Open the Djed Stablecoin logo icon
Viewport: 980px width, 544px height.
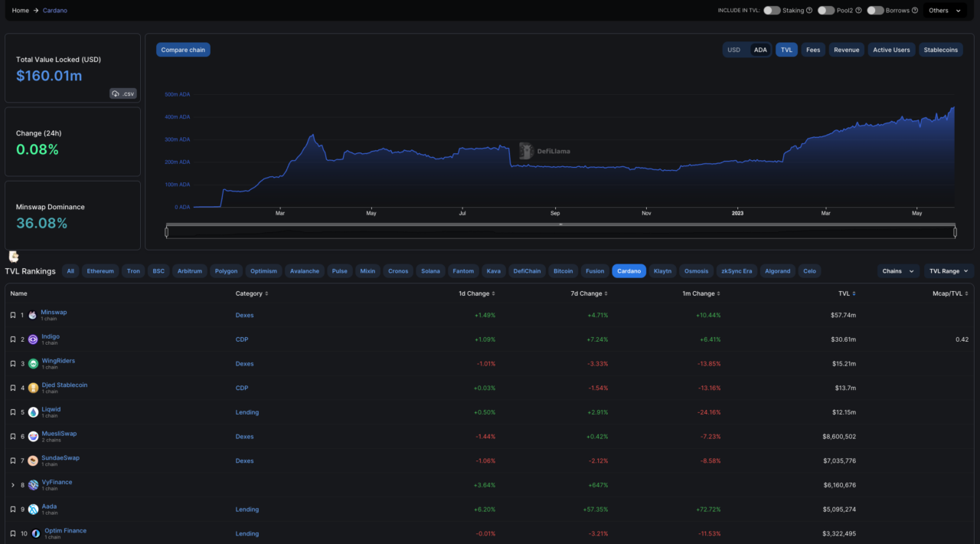pyautogui.click(x=33, y=388)
